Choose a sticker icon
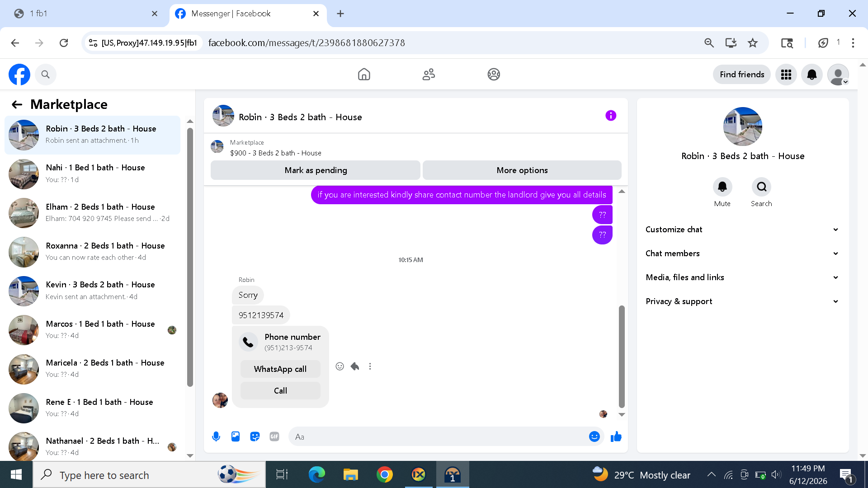The width and height of the screenshot is (868, 488). tap(255, 436)
